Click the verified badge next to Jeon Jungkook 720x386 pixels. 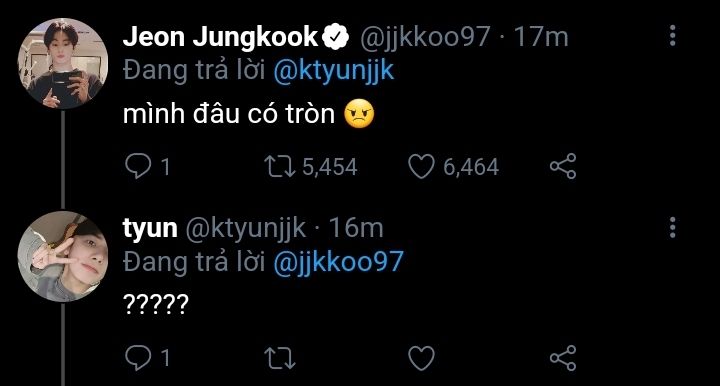pyautogui.click(x=336, y=37)
